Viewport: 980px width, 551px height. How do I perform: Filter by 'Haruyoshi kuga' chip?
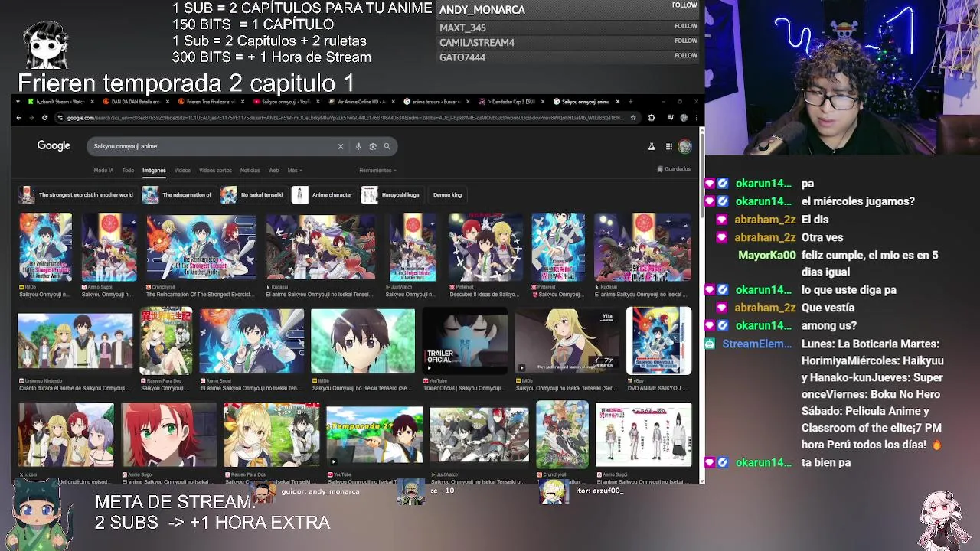pyautogui.click(x=392, y=195)
